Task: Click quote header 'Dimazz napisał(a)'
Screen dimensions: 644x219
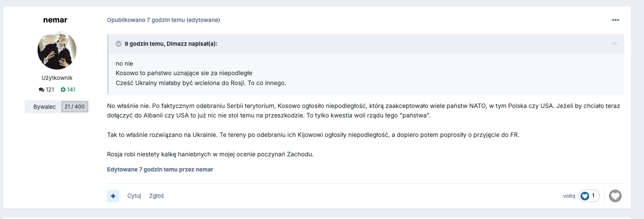Action: point(171,44)
